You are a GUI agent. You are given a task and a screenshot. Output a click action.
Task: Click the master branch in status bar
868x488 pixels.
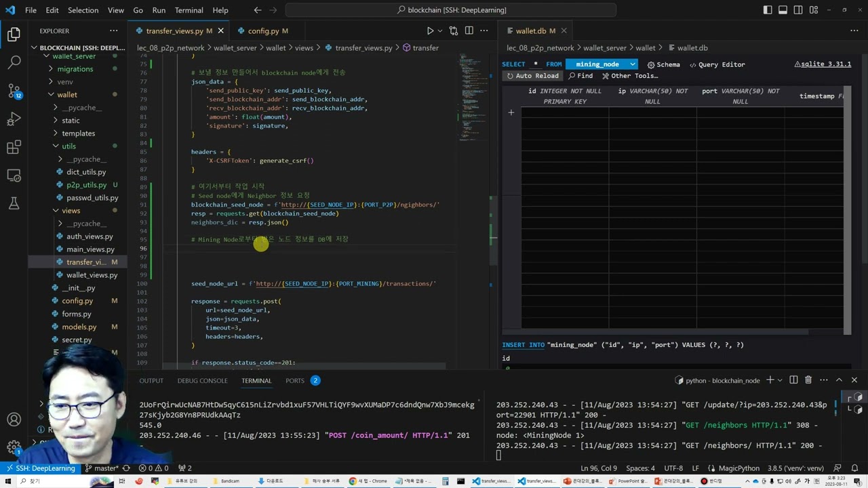pyautogui.click(x=102, y=468)
